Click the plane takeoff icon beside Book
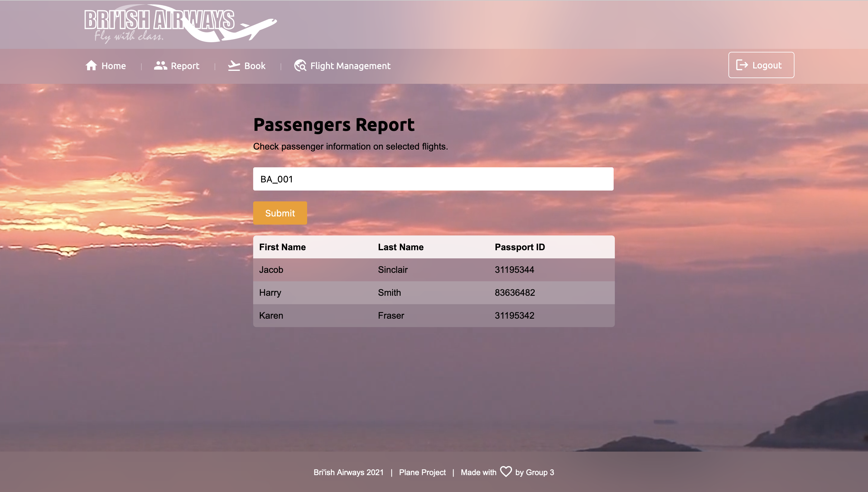 click(234, 65)
